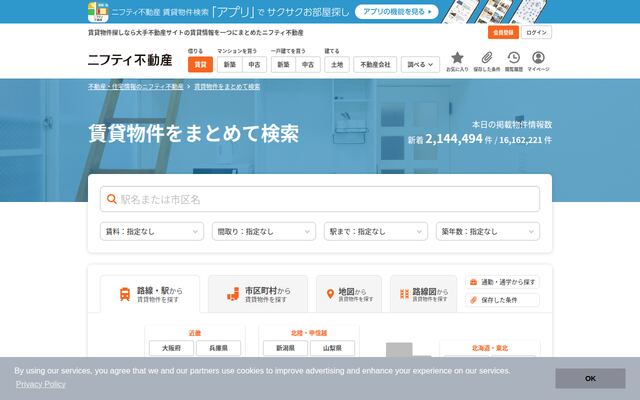The image size is (640, 400).
Task: Click the station or city name search field
Action: click(x=320, y=199)
